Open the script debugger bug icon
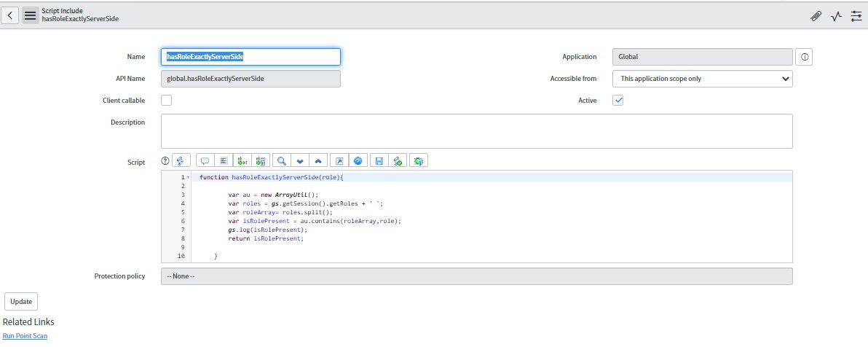 (x=418, y=161)
